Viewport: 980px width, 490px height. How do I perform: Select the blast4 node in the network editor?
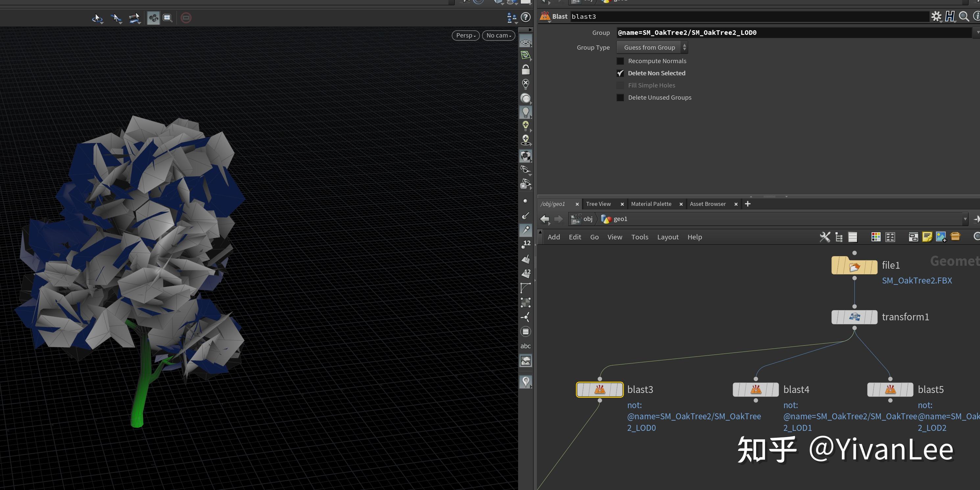(x=755, y=390)
